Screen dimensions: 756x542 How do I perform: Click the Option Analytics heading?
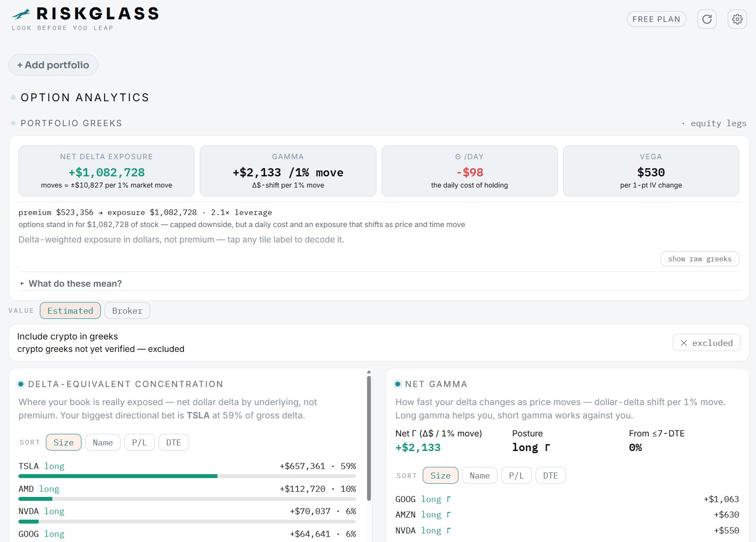pyautogui.click(x=85, y=97)
